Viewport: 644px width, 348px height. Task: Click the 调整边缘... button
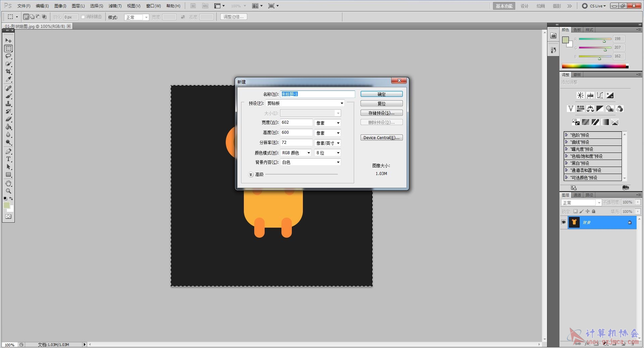234,17
